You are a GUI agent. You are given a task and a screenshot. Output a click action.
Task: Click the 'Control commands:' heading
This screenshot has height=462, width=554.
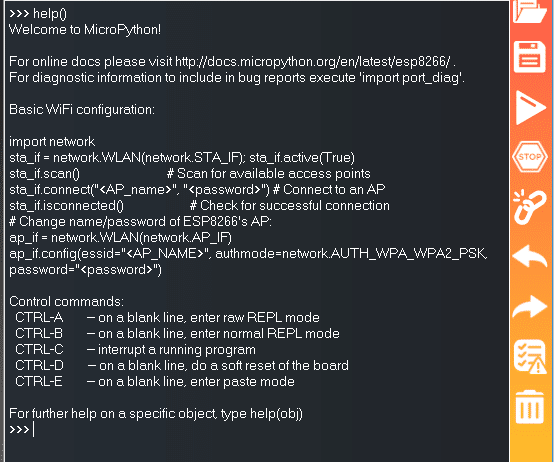click(x=66, y=302)
